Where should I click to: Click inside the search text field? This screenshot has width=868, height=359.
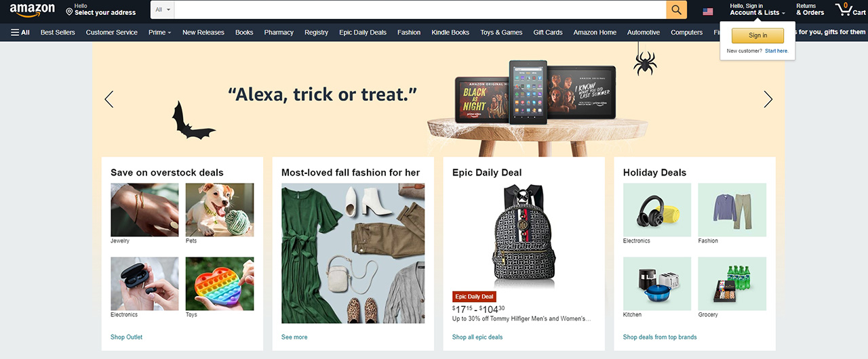pyautogui.click(x=420, y=9)
